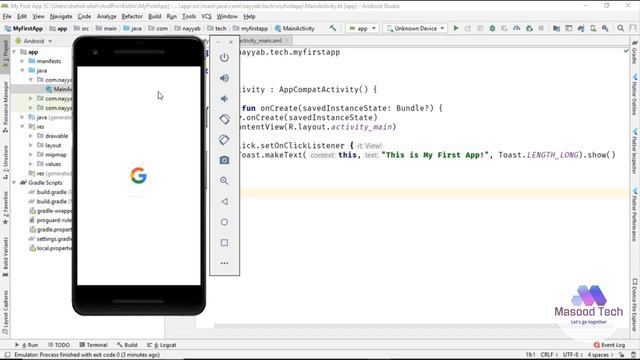Image resolution: width=640 pixels, height=360 pixels.
Task: Click the Make Project hammer icon
Action: (333, 28)
